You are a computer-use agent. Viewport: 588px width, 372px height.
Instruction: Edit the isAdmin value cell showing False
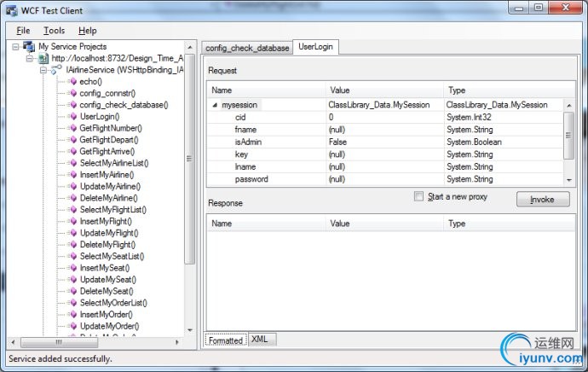[384, 142]
